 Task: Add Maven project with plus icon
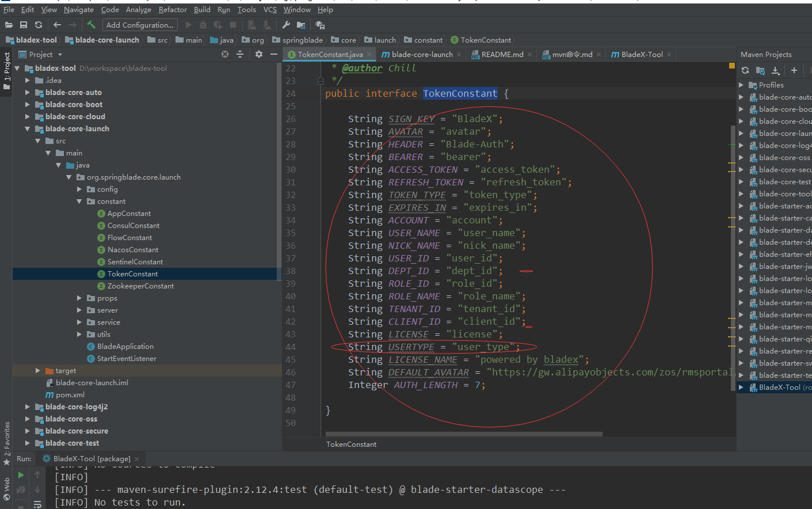pos(794,70)
